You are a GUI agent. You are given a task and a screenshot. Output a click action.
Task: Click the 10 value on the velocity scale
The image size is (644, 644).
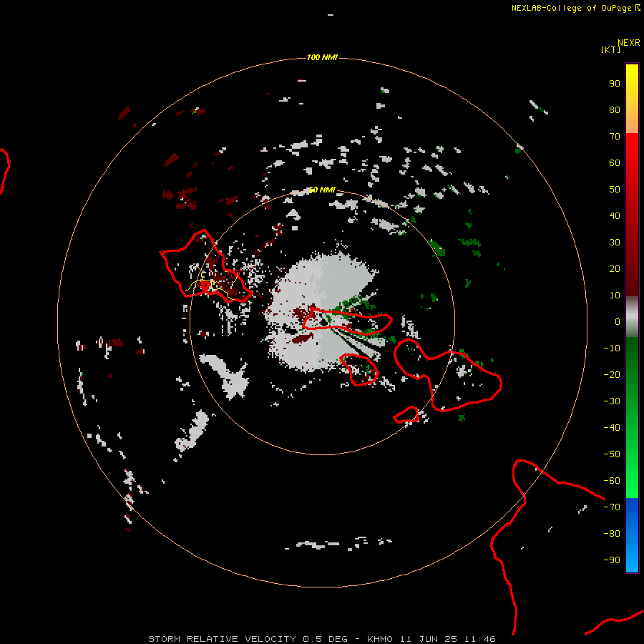tap(615, 296)
